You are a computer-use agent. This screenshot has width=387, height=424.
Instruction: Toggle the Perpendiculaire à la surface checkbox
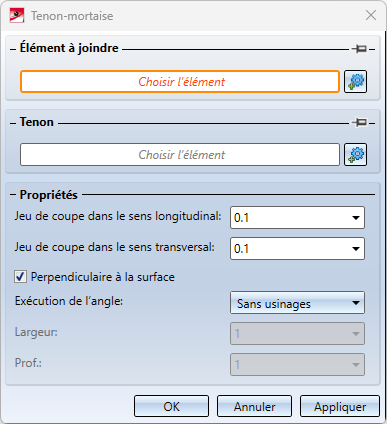(20, 277)
